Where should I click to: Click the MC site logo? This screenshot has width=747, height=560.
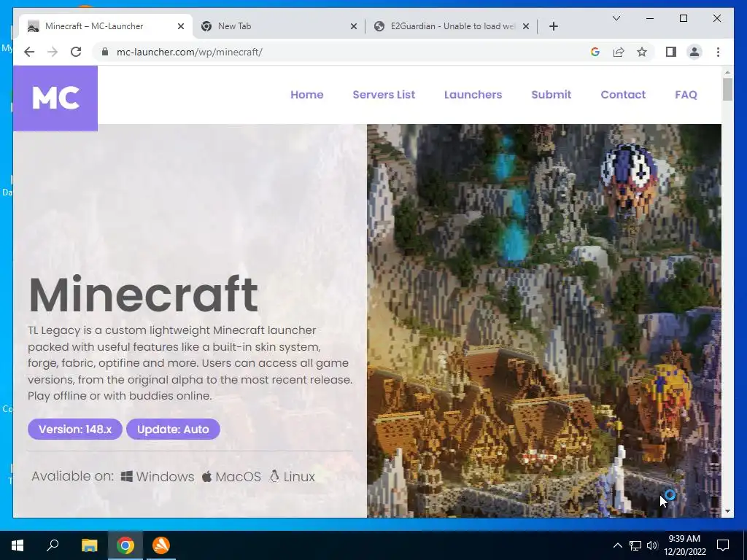pos(55,98)
